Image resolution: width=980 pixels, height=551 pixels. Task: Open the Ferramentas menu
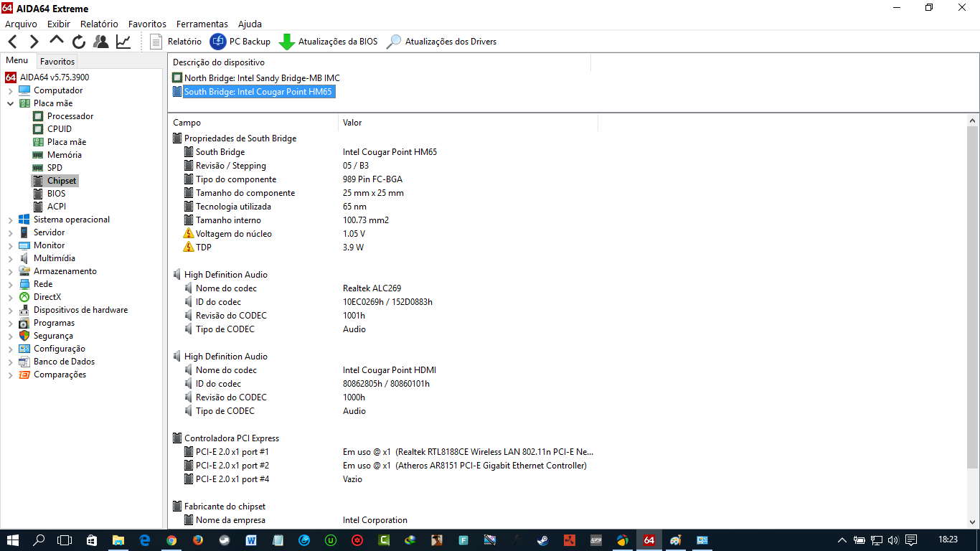tap(202, 24)
